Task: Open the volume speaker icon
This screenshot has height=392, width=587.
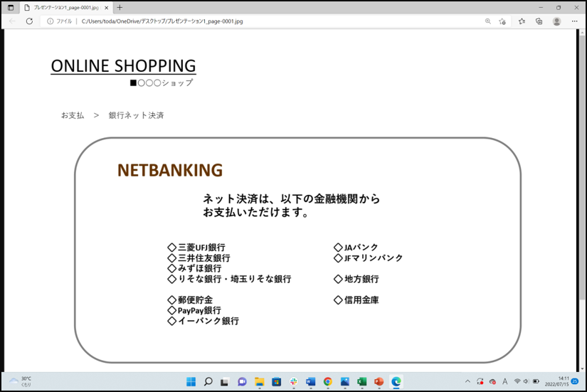Action: [x=526, y=381]
